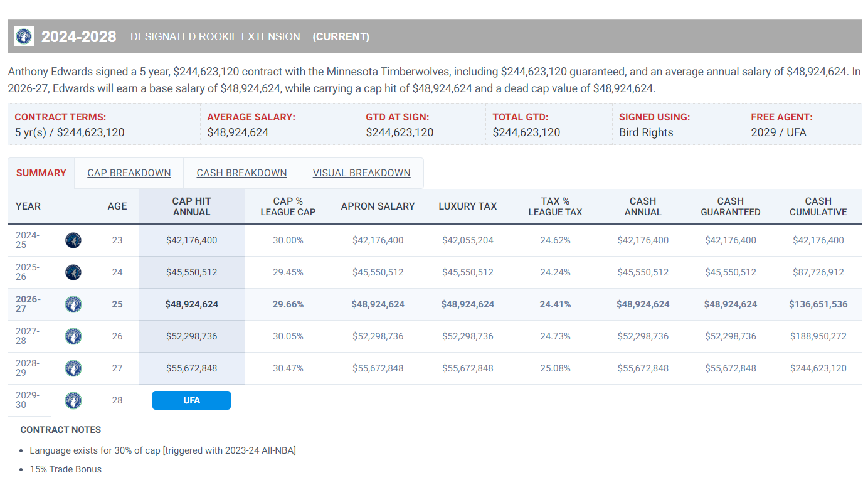The width and height of the screenshot is (868, 485).
Task: Click the Bird Rights value under Signed Using
Action: pyautogui.click(x=646, y=132)
